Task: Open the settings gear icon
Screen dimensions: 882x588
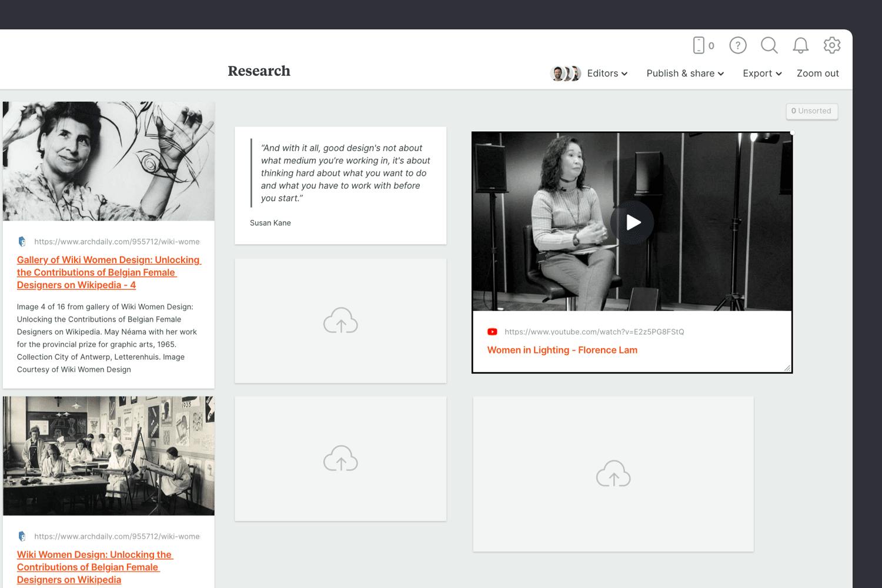Action: coord(831,45)
